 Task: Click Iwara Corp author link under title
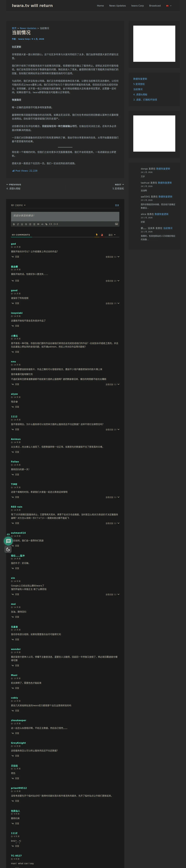point(24,39)
